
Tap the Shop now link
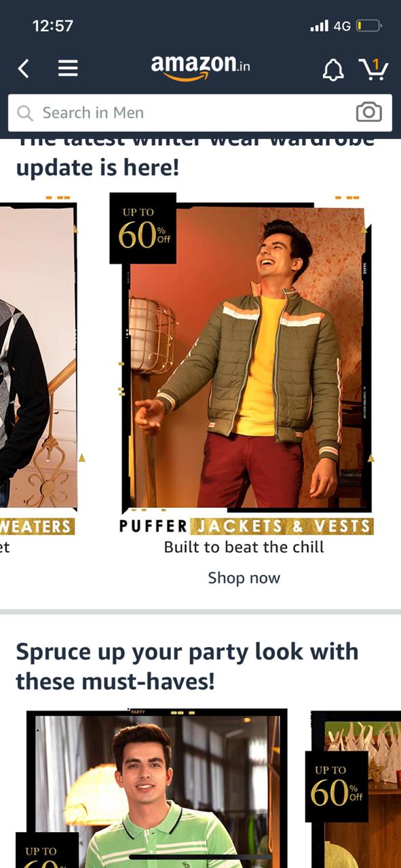tap(244, 578)
